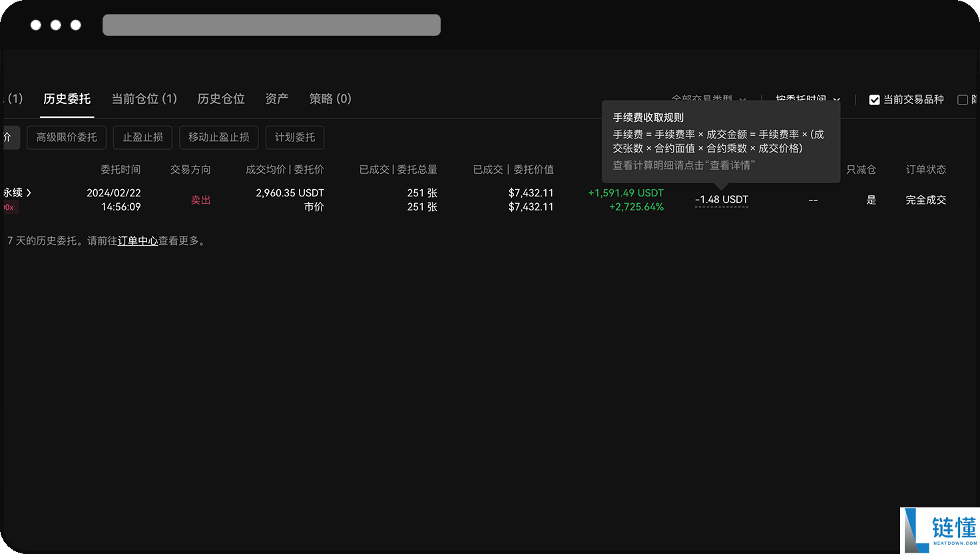The width and height of the screenshot is (980, 554).
Task: Uncheck the 当前交易品种 checkbox
Action: pos(875,99)
